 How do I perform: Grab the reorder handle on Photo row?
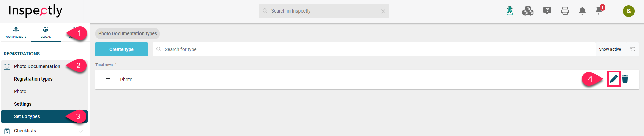point(108,80)
